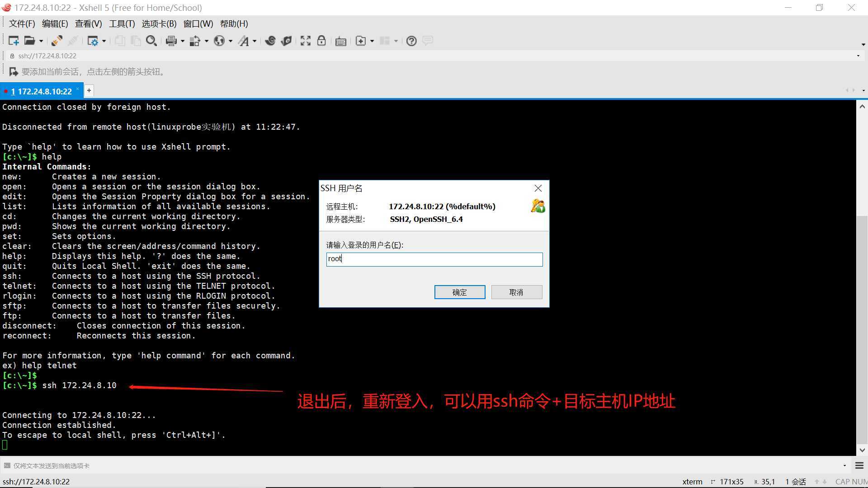The width and height of the screenshot is (868, 488).
Task: Click 35,1 cursor position in status bar
Action: [x=768, y=482]
